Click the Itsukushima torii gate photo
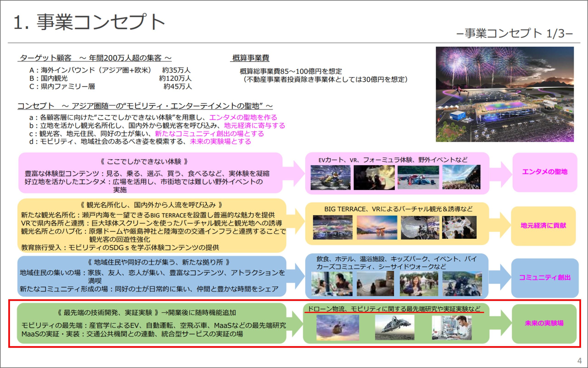 pos(377,228)
